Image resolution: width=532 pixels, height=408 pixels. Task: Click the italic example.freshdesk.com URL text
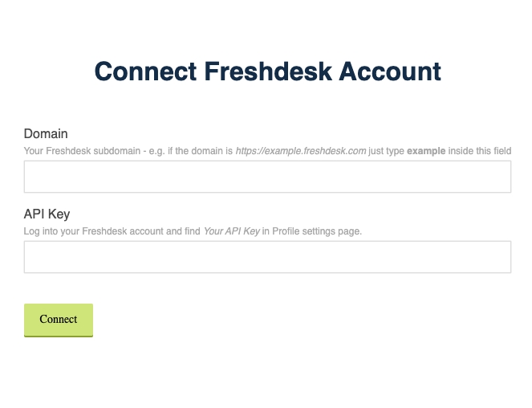click(x=300, y=151)
